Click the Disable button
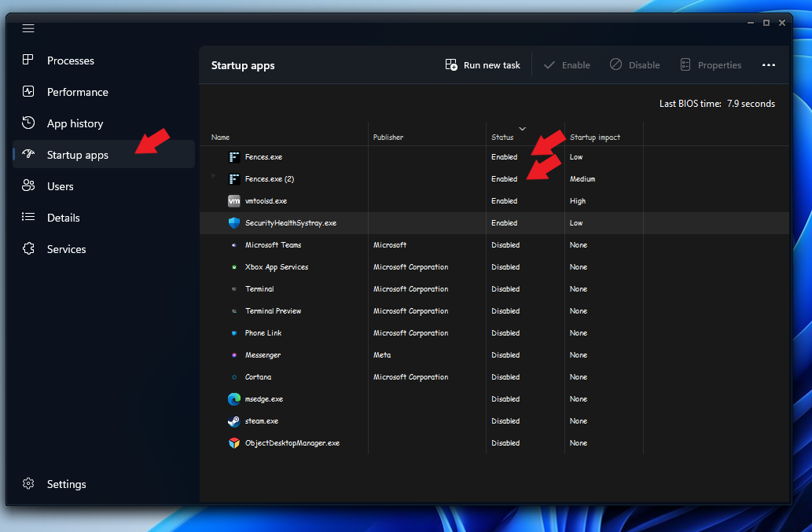The width and height of the screenshot is (812, 532). coord(635,64)
